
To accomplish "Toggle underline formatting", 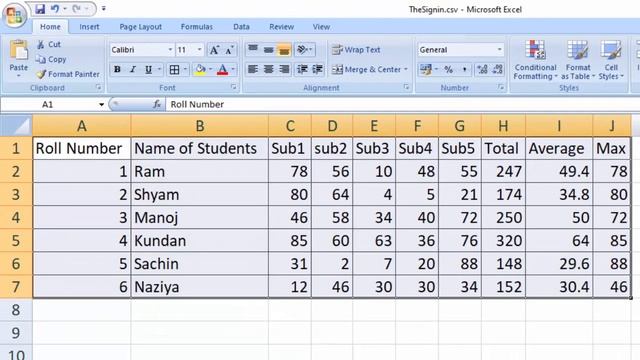I will pyautogui.click(x=149, y=69).
